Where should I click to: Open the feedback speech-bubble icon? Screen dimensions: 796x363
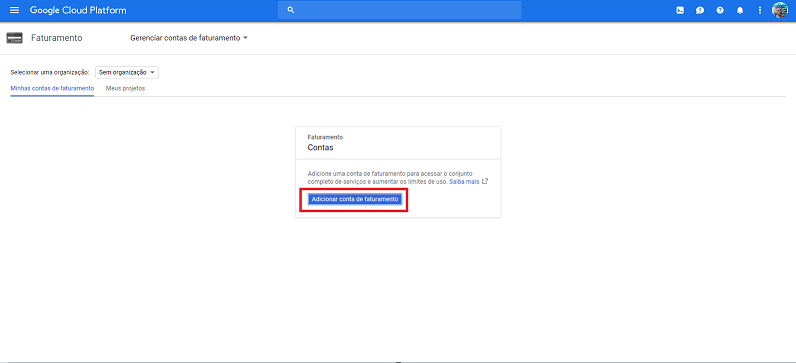pos(700,10)
